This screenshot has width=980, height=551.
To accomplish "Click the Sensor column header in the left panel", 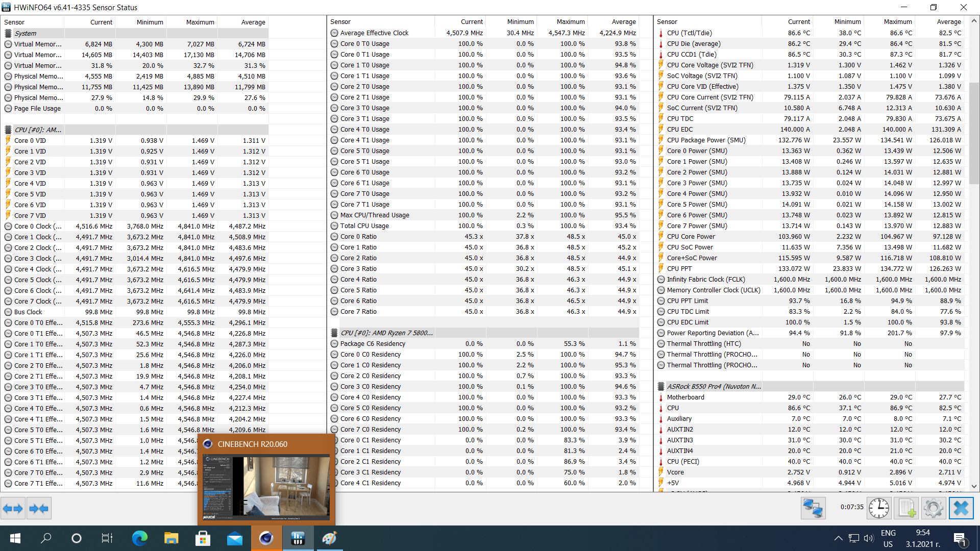I will pyautogui.click(x=32, y=22).
